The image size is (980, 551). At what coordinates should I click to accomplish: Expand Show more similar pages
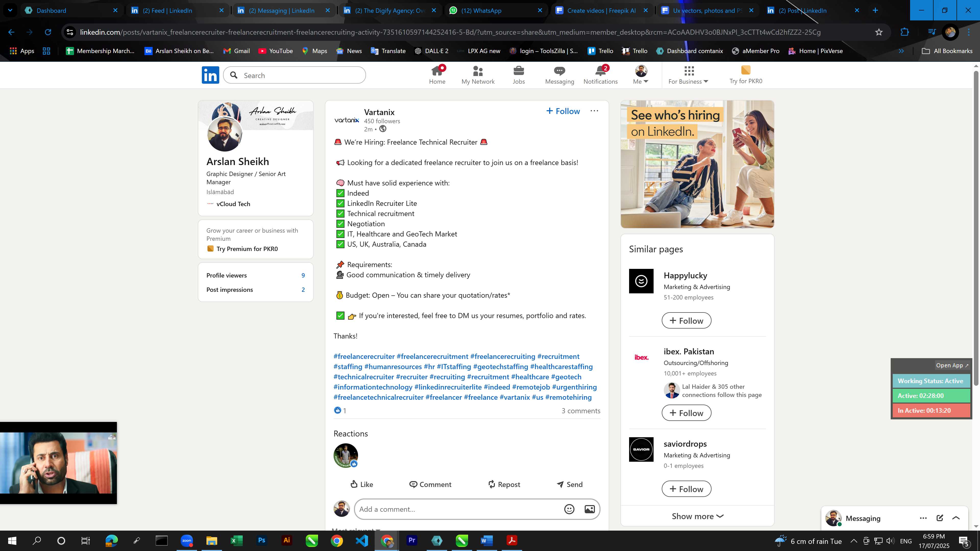697,516
